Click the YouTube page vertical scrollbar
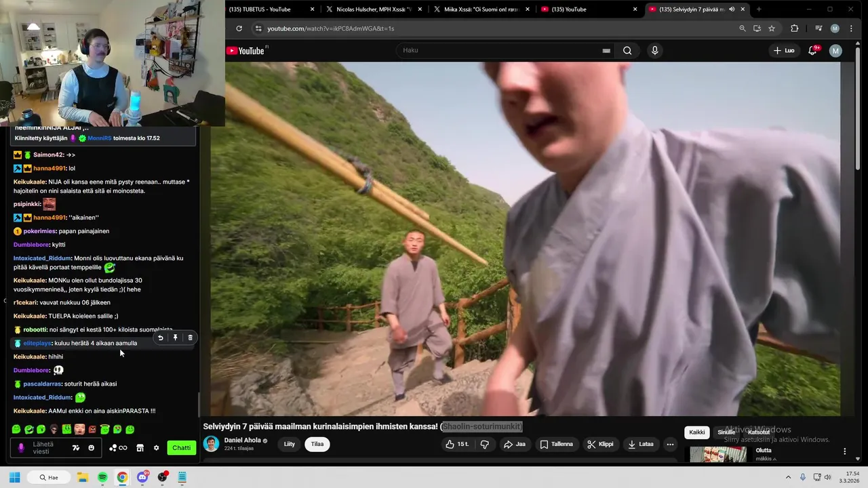868x488 pixels. click(857, 108)
